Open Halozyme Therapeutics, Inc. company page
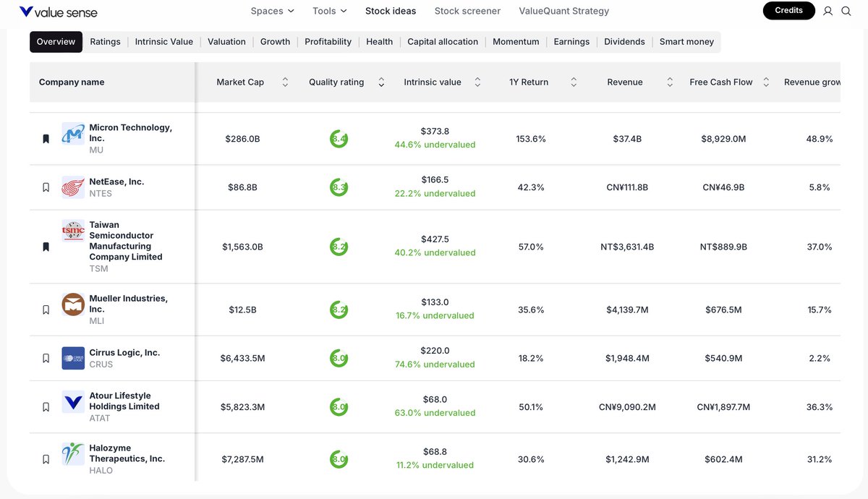868x499 pixels. [x=127, y=453]
